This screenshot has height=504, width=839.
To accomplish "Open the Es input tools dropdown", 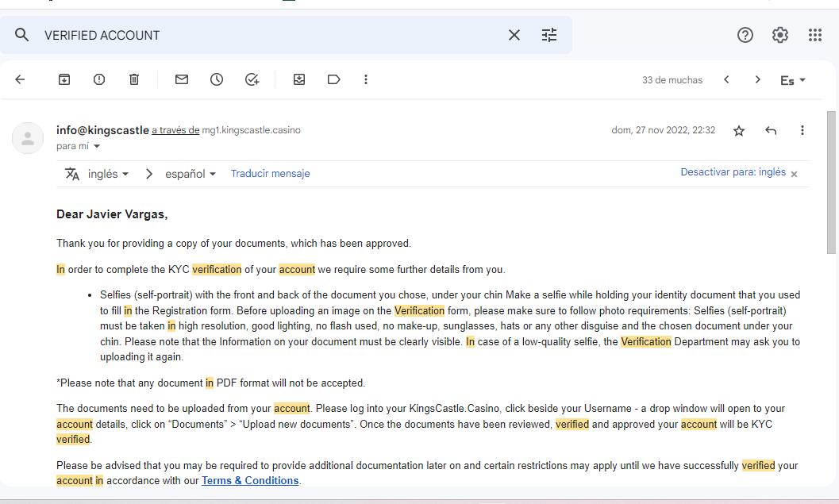I will coord(793,80).
